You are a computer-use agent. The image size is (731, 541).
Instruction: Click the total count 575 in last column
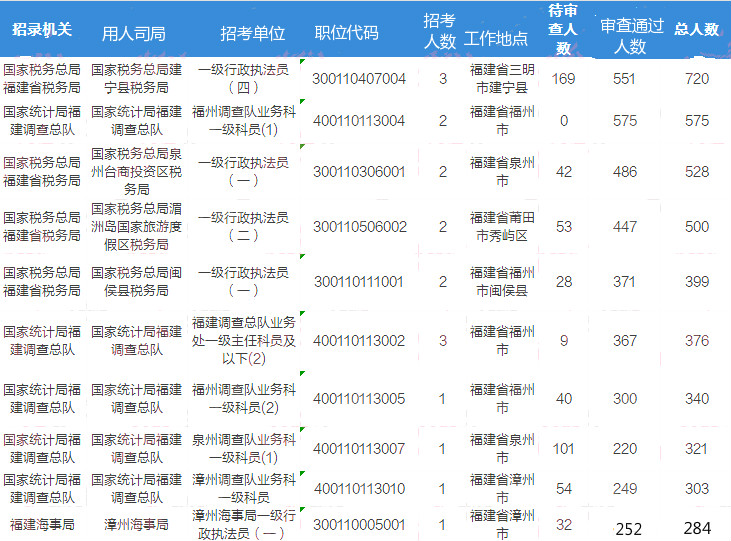pyautogui.click(x=697, y=121)
